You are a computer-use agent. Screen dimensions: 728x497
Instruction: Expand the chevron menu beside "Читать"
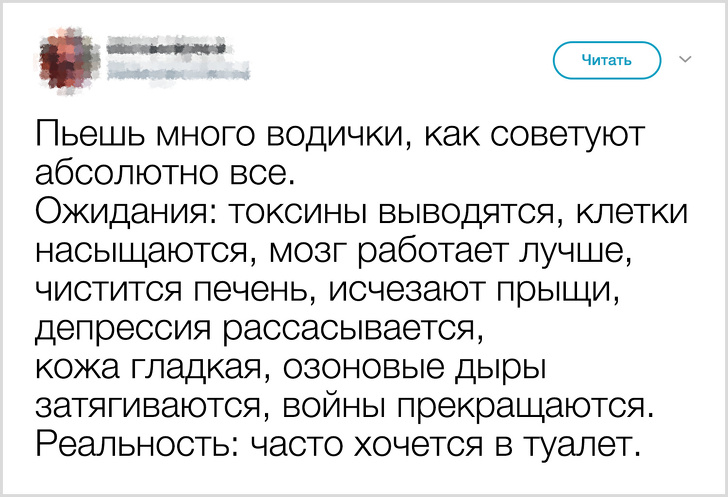point(685,60)
